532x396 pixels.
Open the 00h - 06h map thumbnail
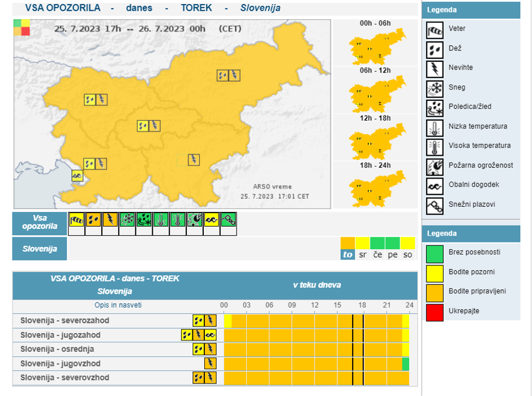(375, 46)
